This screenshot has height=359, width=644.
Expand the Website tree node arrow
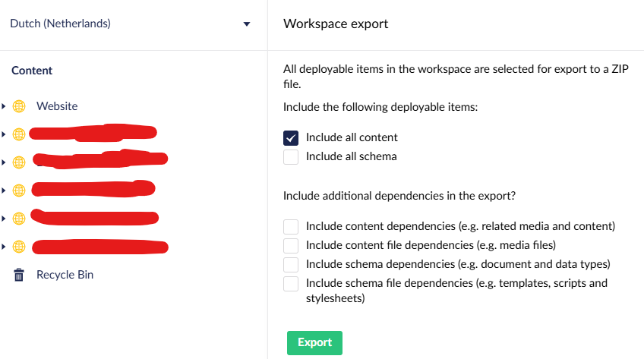[x=4, y=106]
